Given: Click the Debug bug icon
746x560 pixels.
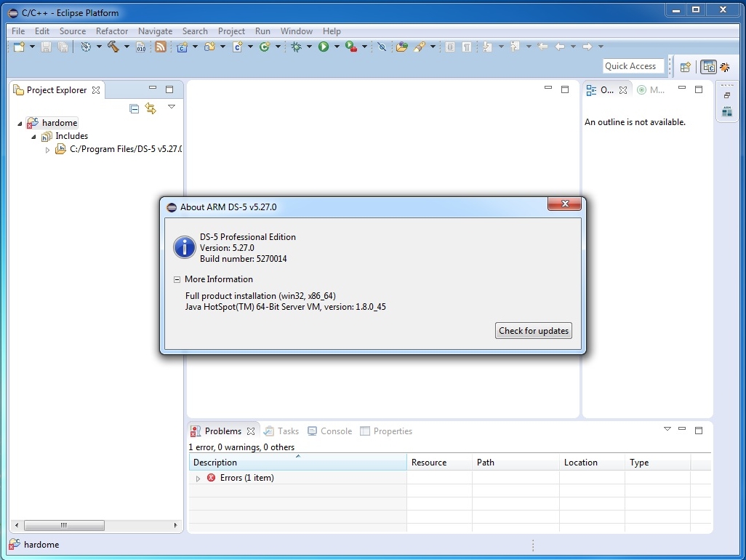Looking at the screenshot, I should [297, 47].
